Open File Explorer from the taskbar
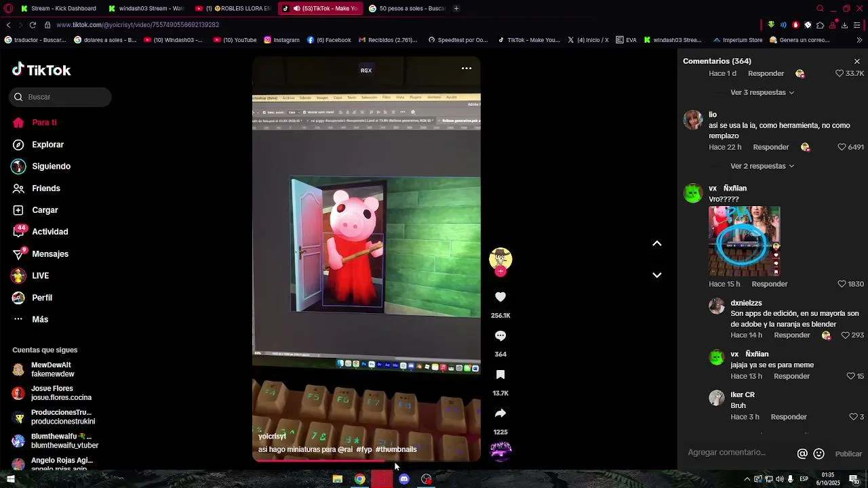 337,479
